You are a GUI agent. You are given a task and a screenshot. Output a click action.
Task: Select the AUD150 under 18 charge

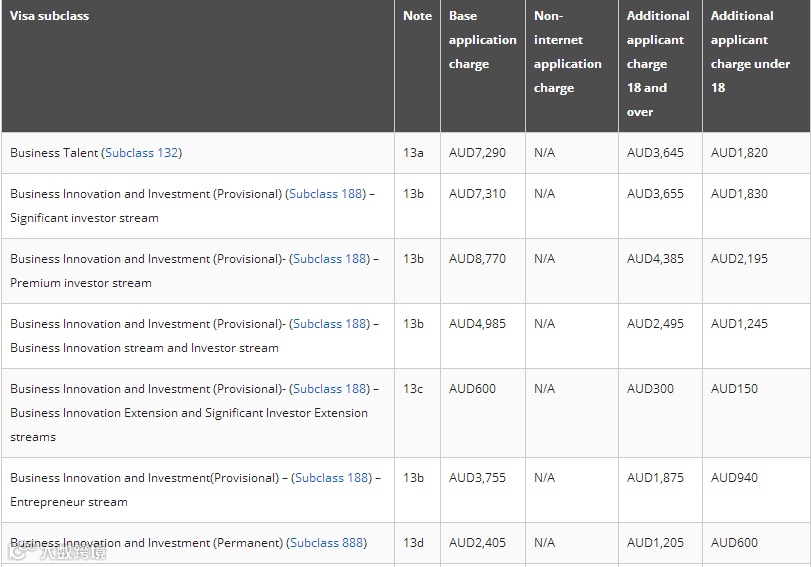[734, 389]
